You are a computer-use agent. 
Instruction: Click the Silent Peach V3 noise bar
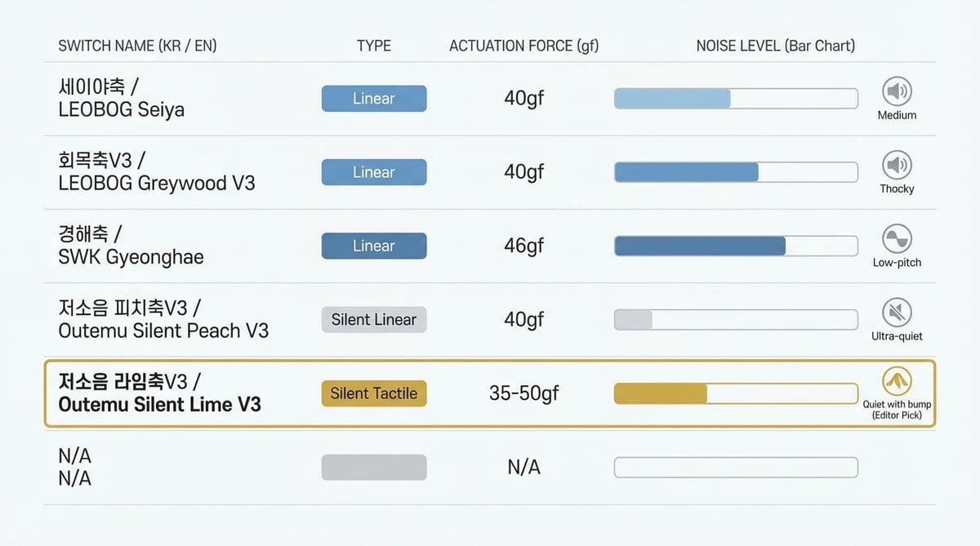735,320
